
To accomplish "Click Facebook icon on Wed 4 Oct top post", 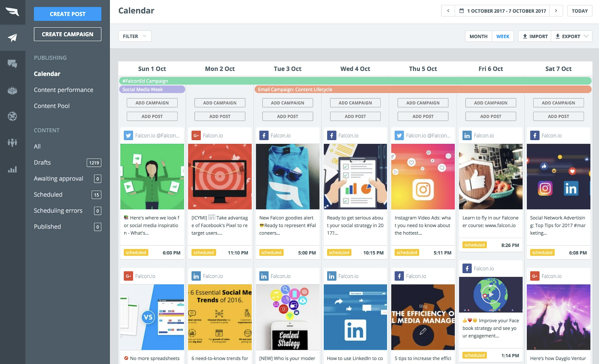I will coord(331,135).
